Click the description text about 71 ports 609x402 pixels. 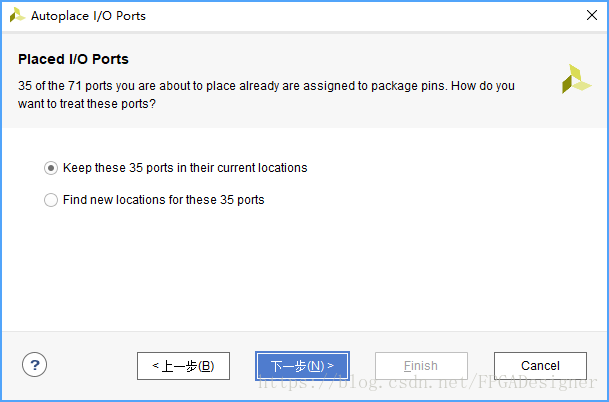(x=266, y=95)
